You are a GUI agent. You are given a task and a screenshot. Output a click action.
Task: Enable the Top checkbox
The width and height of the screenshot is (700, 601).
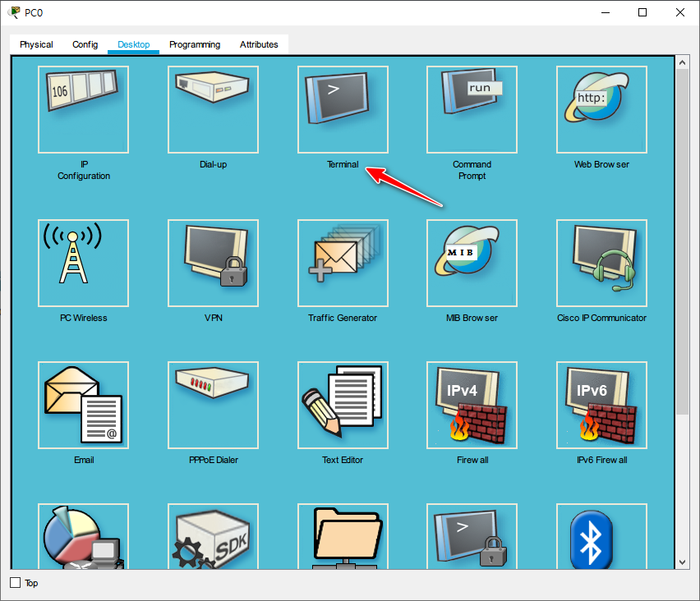(15, 583)
